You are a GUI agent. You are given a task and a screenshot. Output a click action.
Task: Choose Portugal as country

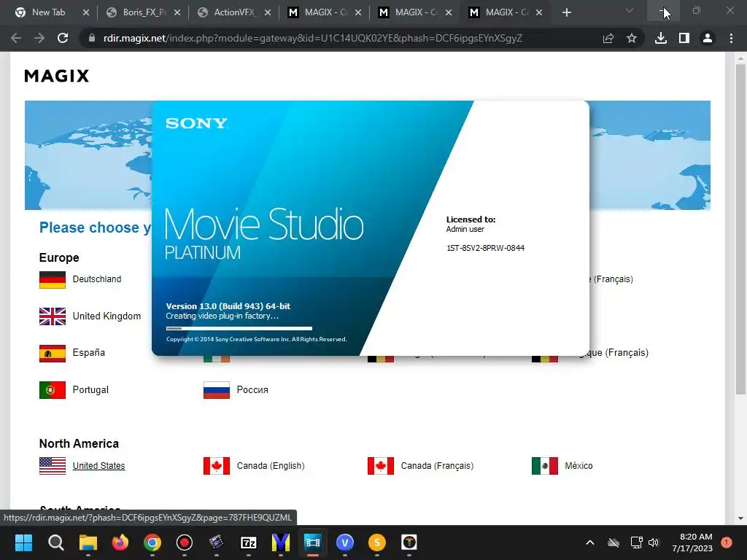click(90, 390)
